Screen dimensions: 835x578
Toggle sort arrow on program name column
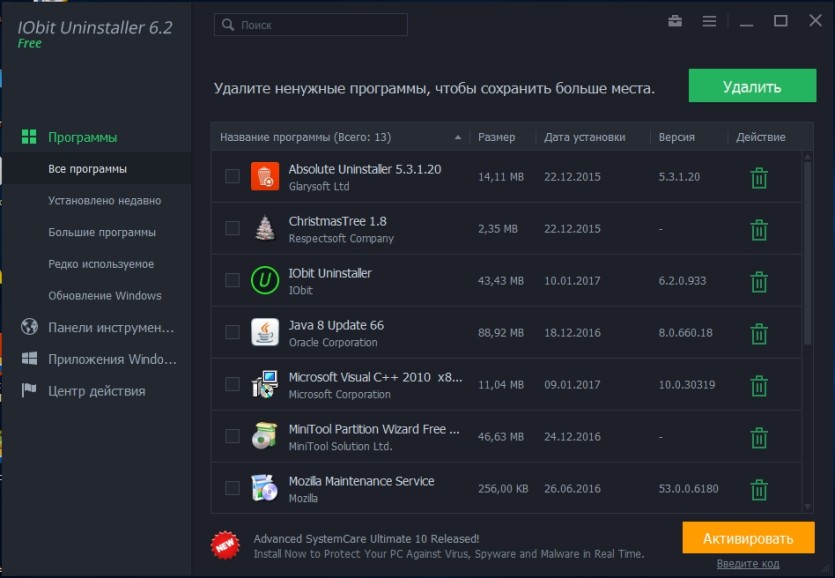point(457,137)
